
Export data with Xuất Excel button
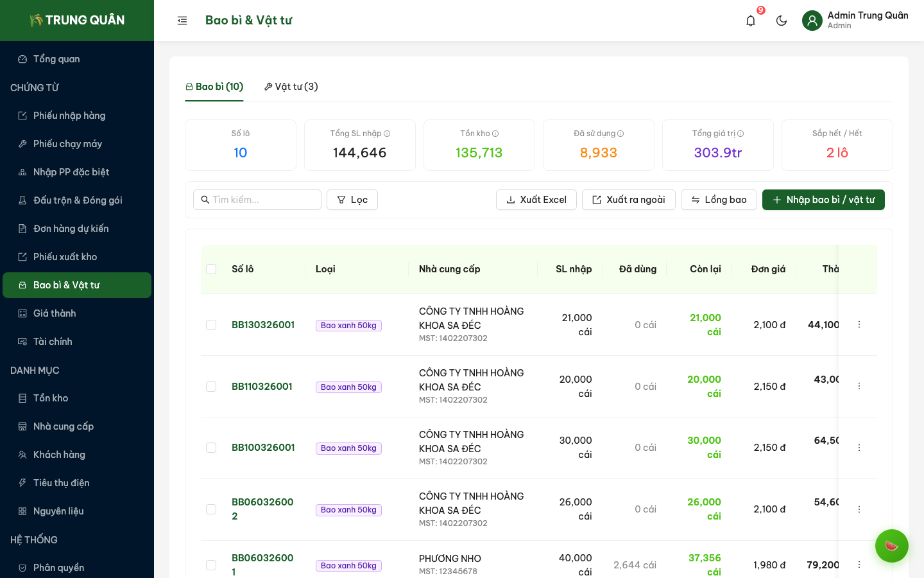pos(536,200)
